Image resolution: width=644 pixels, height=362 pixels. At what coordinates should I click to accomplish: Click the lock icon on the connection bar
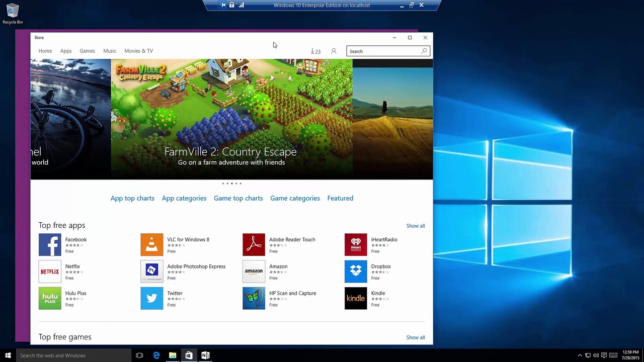[231, 5]
